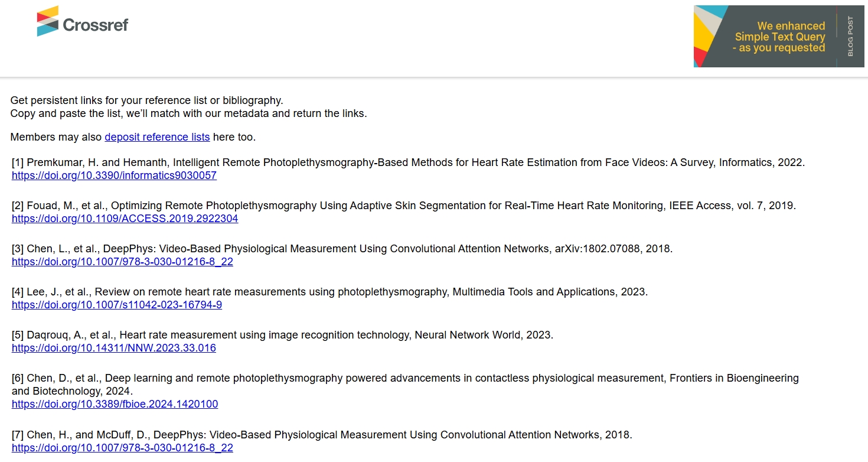Open the DOI link under reference [3]
The image size is (868, 462).
[122, 262]
